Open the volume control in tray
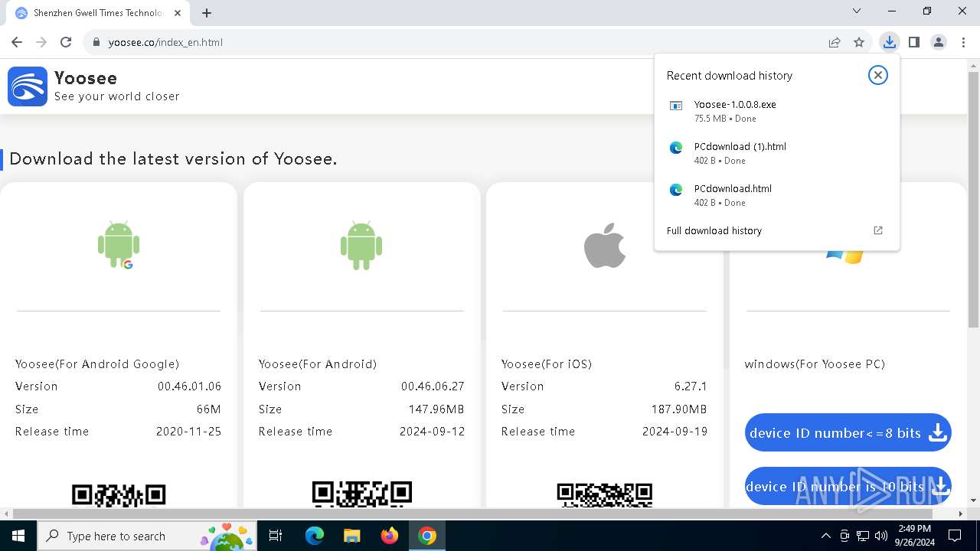 click(x=881, y=536)
